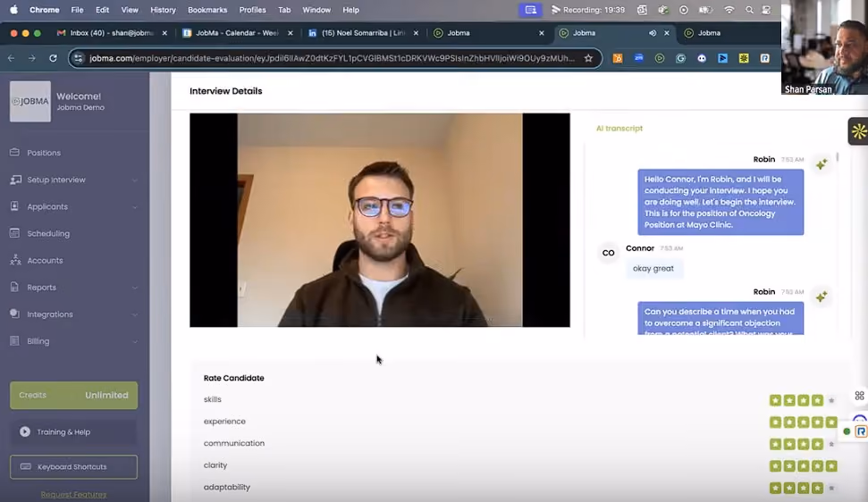
Task: Open Keyboard Shortcuts
Action: pyautogui.click(x=73, y=466)
